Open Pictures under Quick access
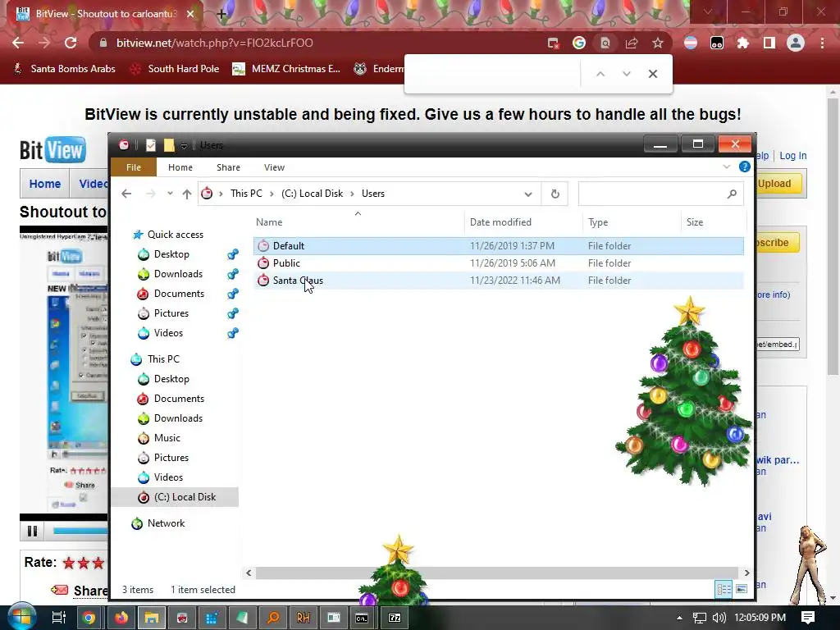Viewport: 840px width, 630px height. pyautogui.click(x=171, y=313)
